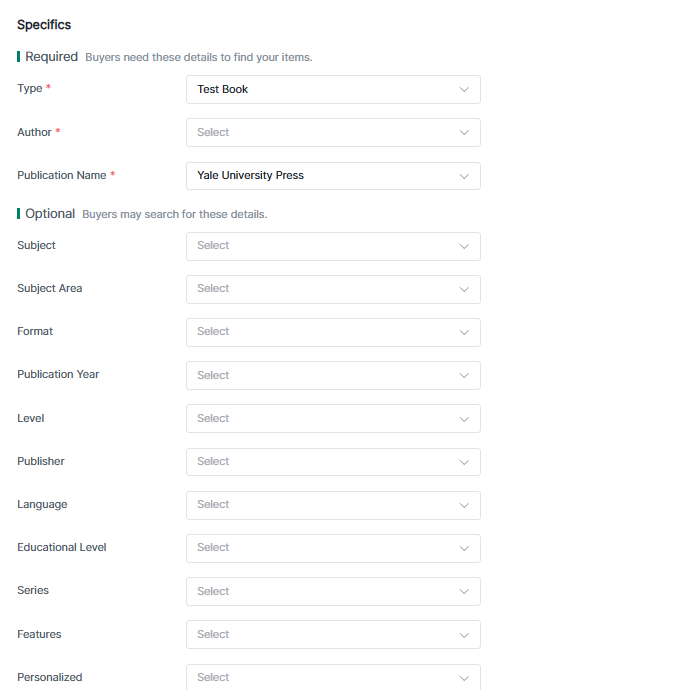The height and width of the screenshot is (690, 674).
Task: Click the chevron in the Publication Name field
Action: tap(464, 176)
